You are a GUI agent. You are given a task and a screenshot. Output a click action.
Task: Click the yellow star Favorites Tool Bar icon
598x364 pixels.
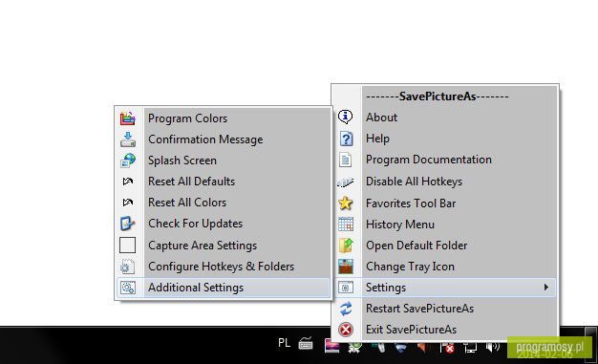(x=346, y=203)
